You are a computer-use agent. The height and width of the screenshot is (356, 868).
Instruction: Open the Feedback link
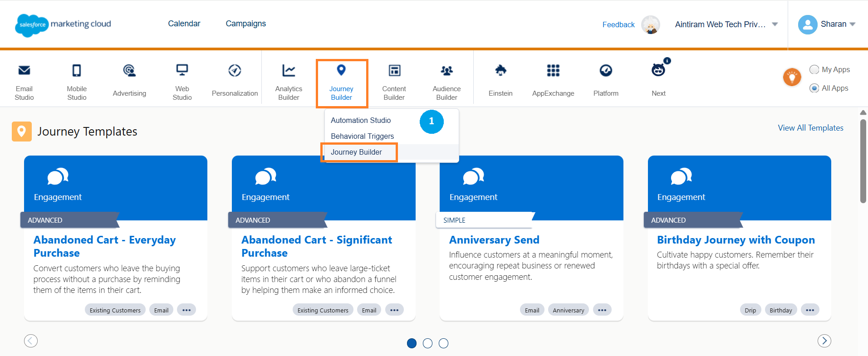coord(618,24)
